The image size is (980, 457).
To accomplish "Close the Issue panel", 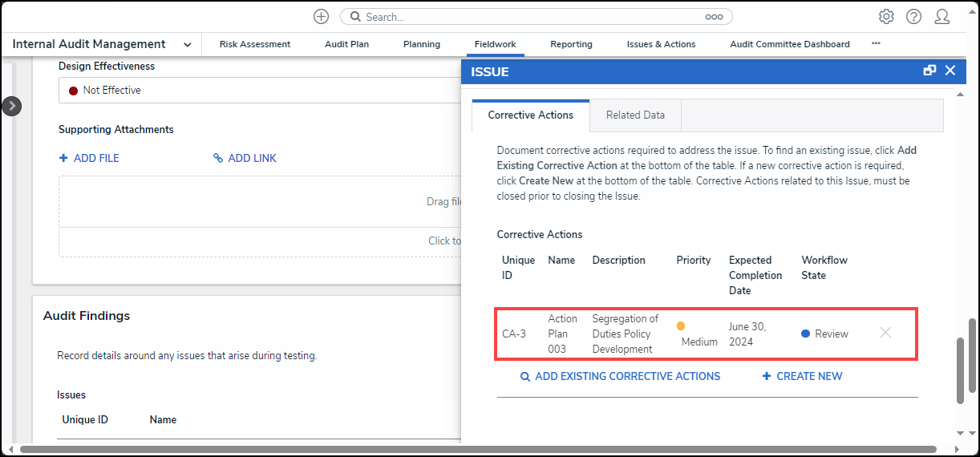I will point(950,71).
